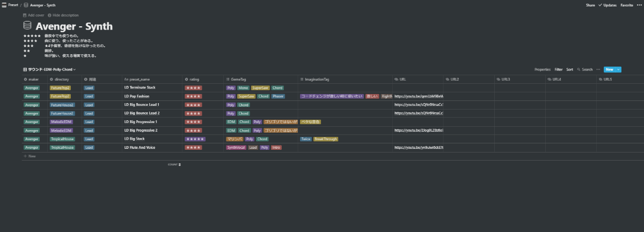Click the FutureHouse2 tag in LD Big Bounce Lead 1 row
This screenshot has height=232, width=644.
[x=62, y=105]
